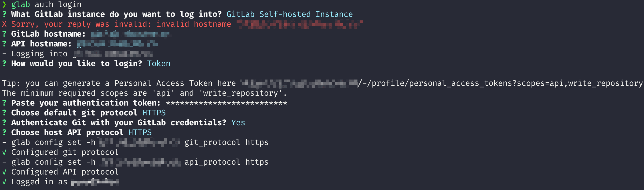Click HTTPS answer for host API protocol

tap(140, 133)
